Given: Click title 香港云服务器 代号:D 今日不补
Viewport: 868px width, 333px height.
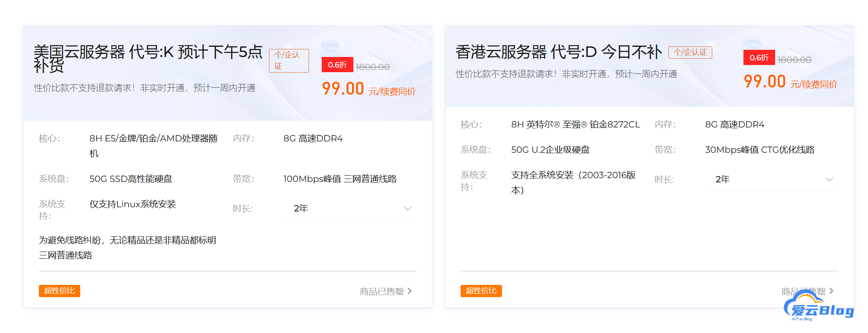Looking at the screenshot, I should pyautogui.click(x=559, y=52).
